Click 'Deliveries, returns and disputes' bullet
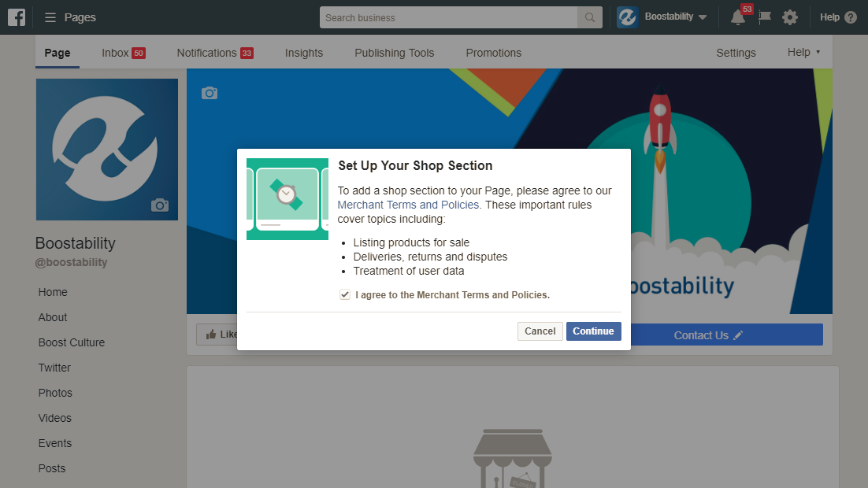This screenshot has height=488, width=868. (430, 257)
